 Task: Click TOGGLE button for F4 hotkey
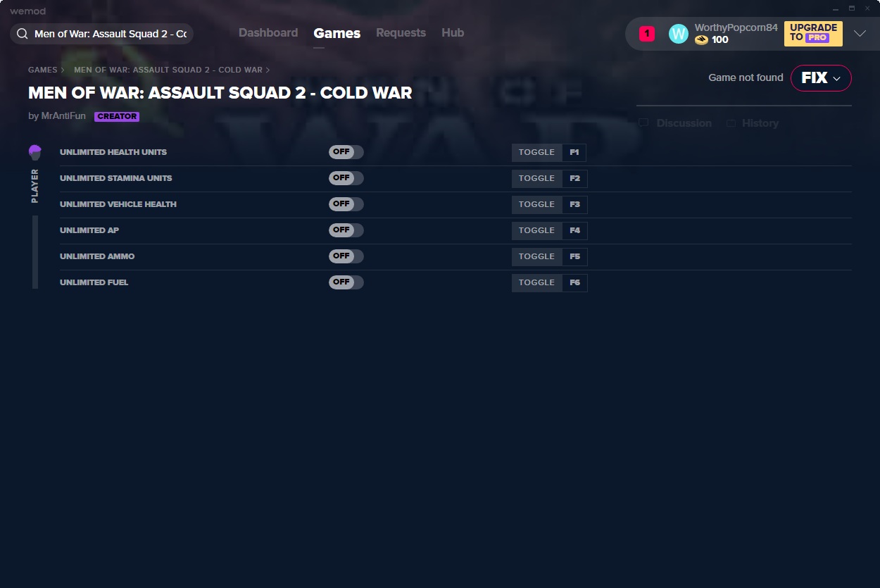tap(537, 230)
